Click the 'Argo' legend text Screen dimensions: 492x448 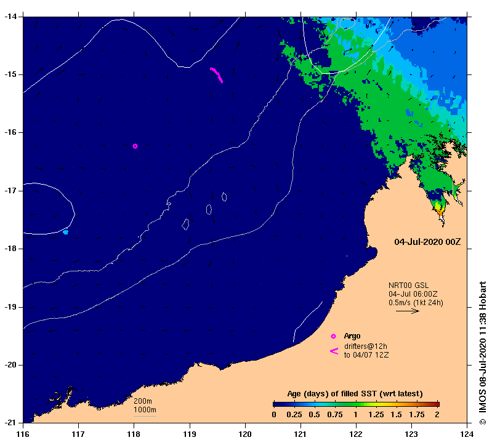[352, 336]
